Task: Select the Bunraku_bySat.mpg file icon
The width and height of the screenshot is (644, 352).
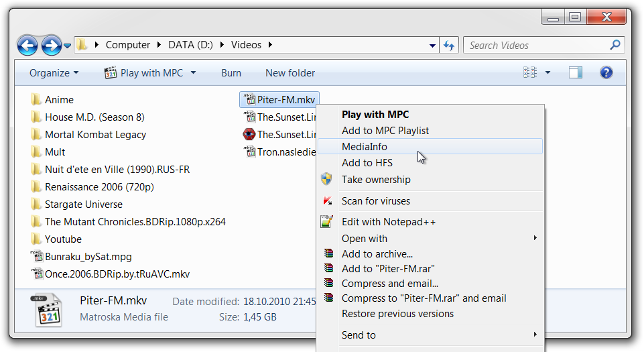Action: [x=36, y=256]
